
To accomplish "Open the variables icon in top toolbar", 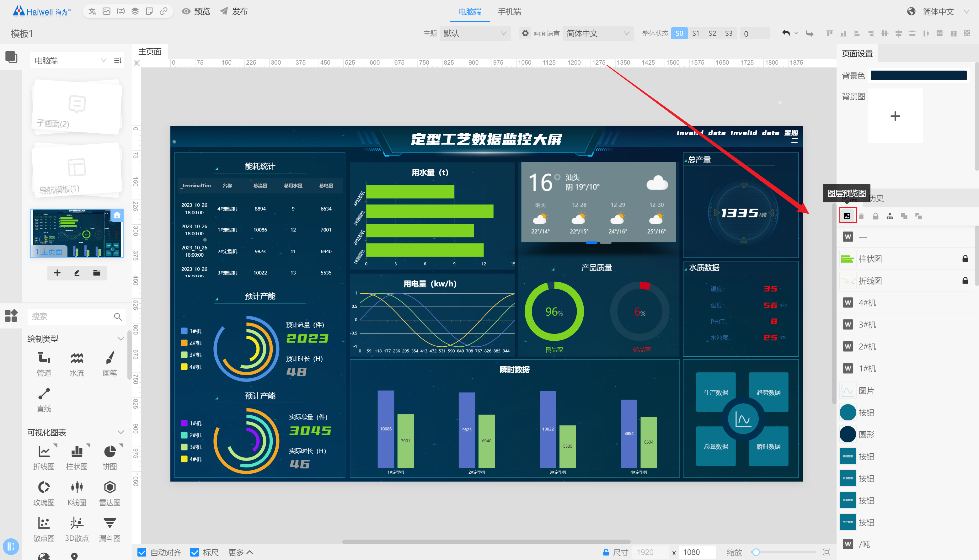I will [121, 12].
